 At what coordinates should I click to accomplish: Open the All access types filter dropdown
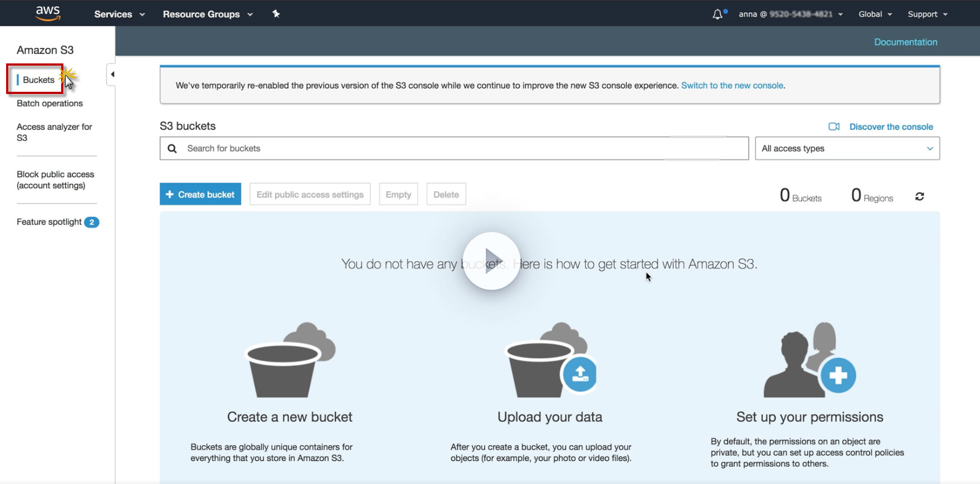[x=847, y=149]
